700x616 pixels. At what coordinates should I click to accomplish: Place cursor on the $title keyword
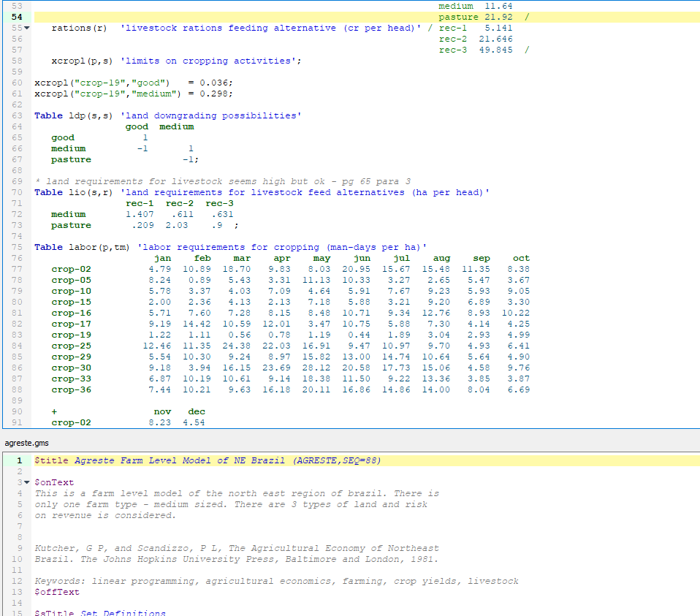pyautogui.click(x=51, y=460)
